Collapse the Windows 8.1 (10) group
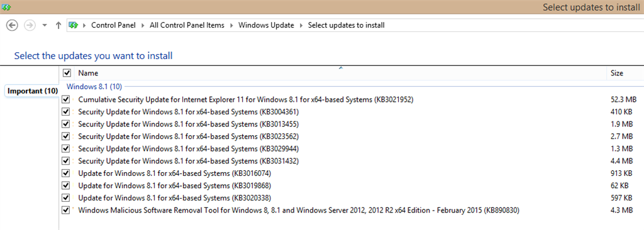Image resolution: width=644 pixels, height=230 pixels. [94, 87]
